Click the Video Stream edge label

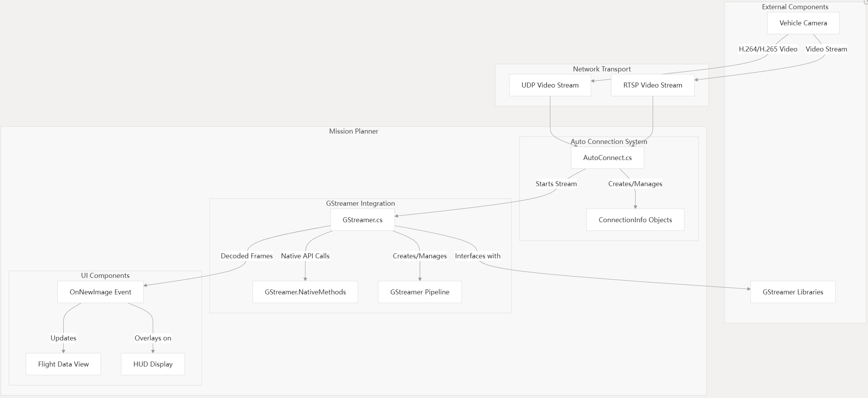pos(826,49)
